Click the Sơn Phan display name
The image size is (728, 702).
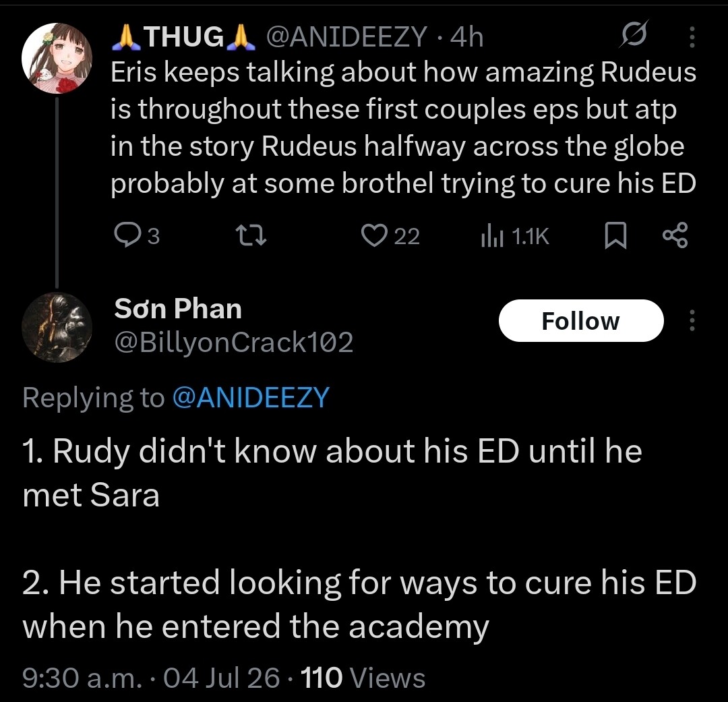[178, 308]
